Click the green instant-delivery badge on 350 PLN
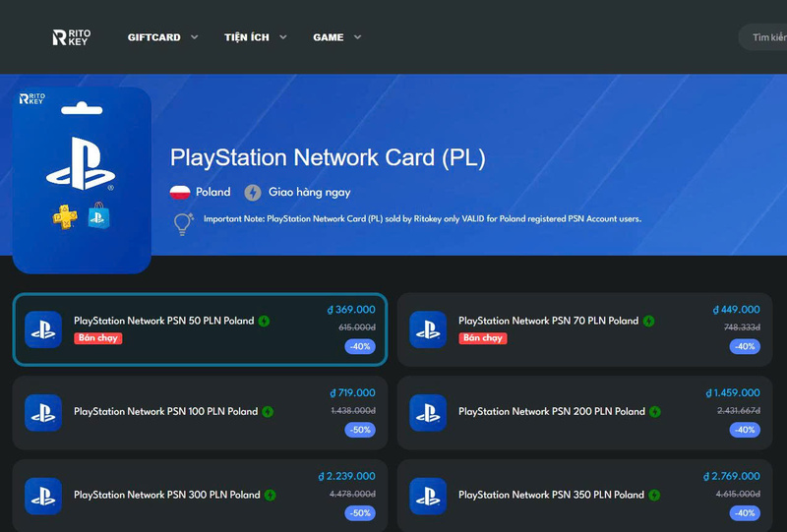 click(x=654, y=496)
